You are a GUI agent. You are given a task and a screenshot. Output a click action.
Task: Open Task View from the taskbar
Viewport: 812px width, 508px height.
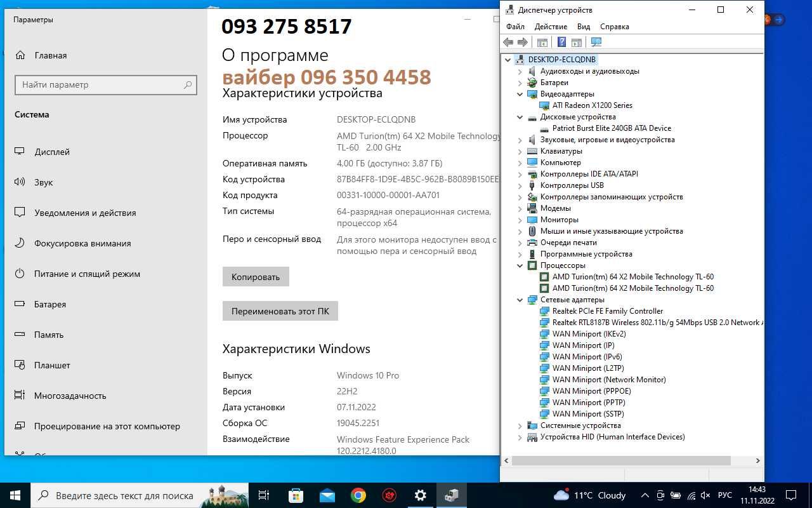pos(265,495)
